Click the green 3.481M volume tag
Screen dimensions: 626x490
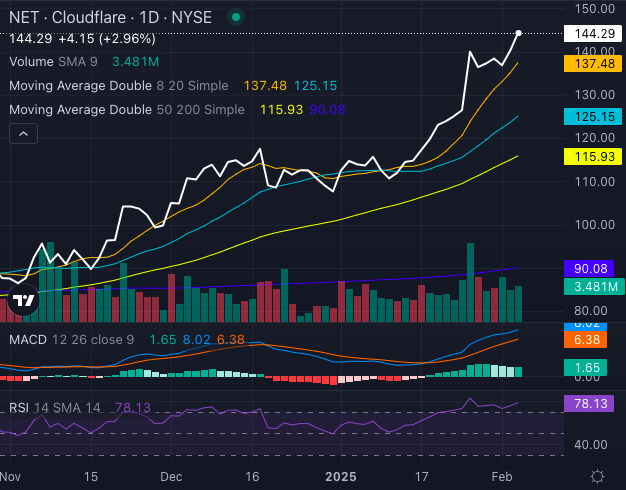point(594,288)
